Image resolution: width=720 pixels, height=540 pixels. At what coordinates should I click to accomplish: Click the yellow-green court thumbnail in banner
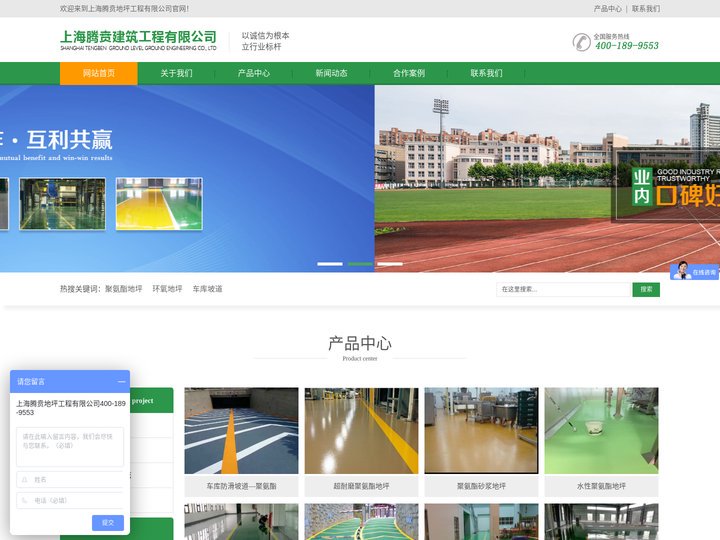tap(159, 204)
